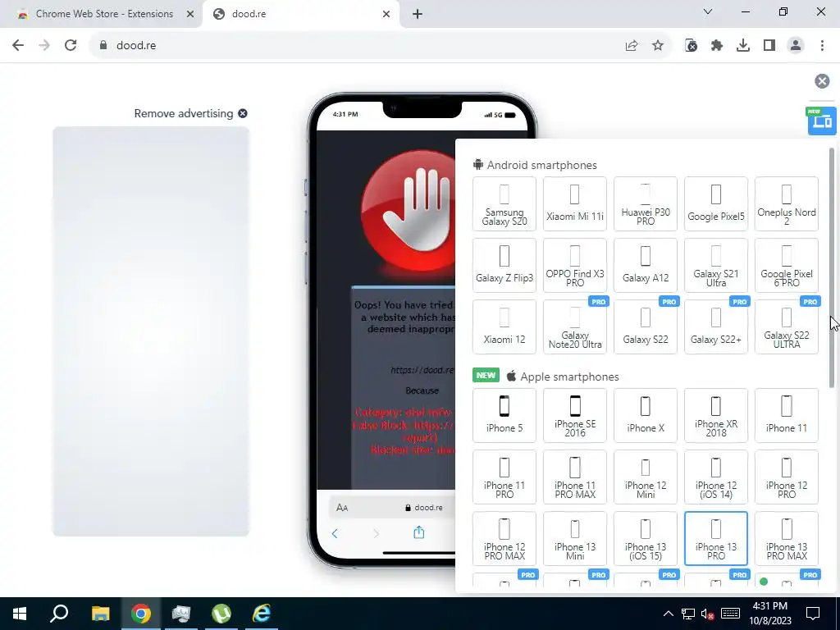Select the iPhone 5 device

504,416
